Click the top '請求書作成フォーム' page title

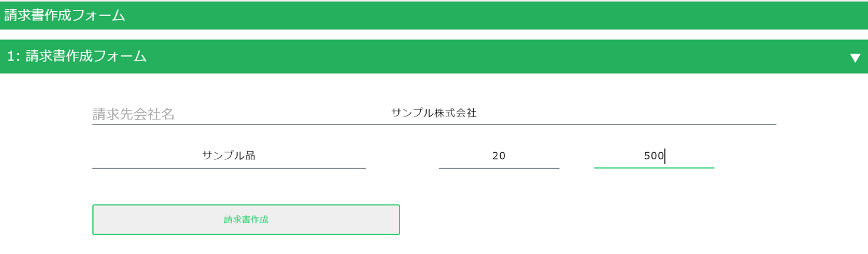point(65,15)
